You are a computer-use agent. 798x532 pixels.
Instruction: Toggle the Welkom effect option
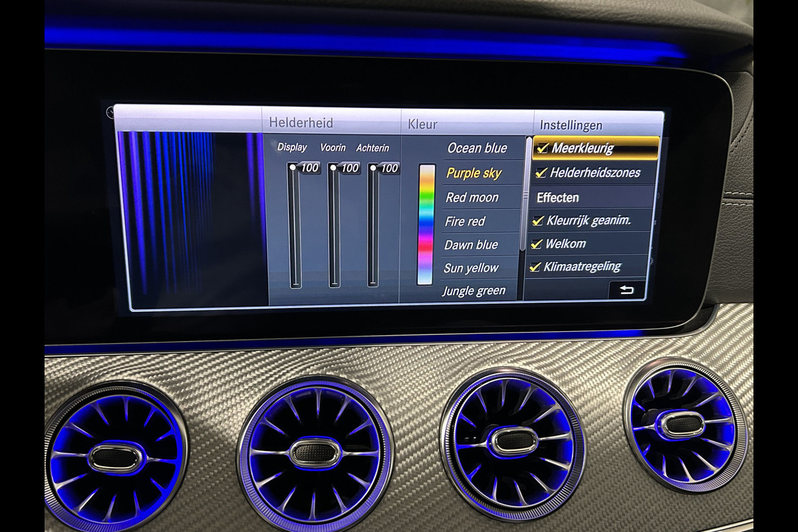coord(537,244)
